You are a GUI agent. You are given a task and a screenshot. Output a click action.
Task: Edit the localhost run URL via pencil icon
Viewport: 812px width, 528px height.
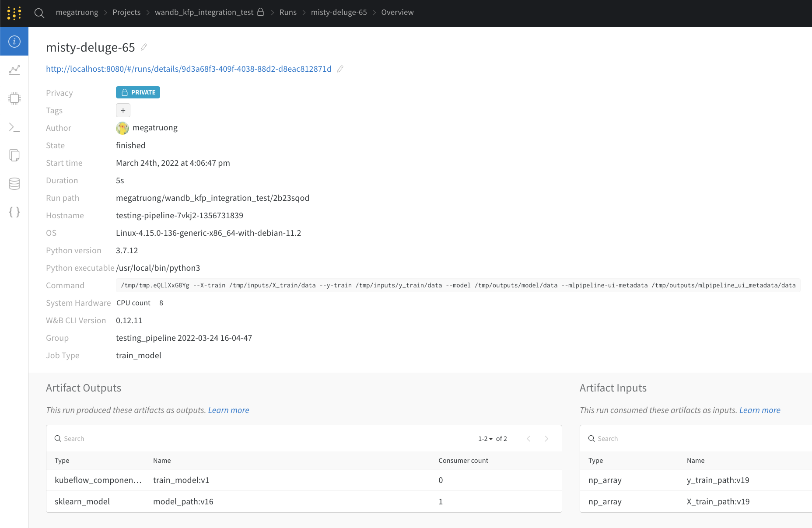pos(341,69)
